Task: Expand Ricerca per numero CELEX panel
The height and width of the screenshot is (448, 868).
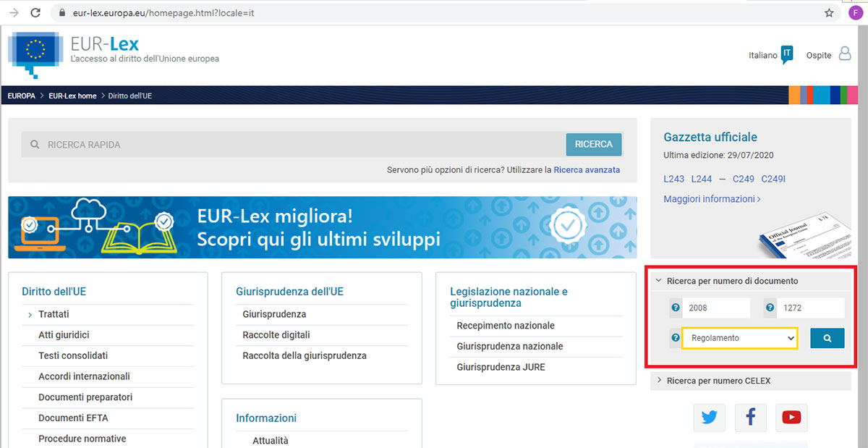Action: [751, 381]
